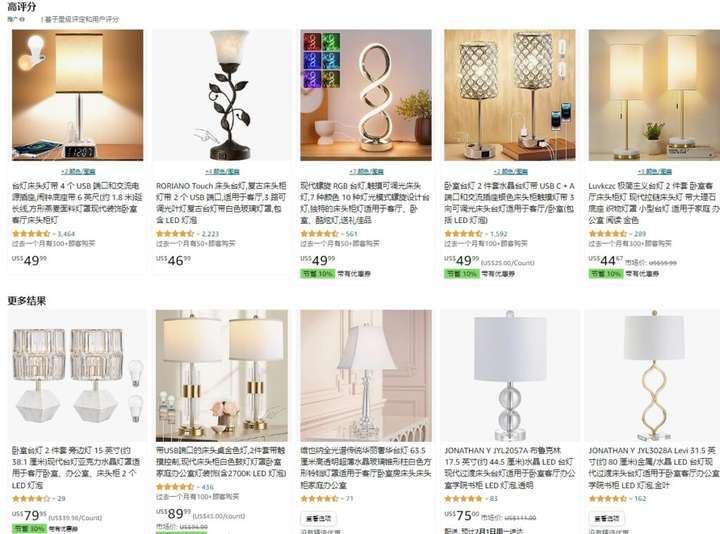The height and width of the screenshot is (534, 720).
Task: Click the star rating with 2,223 reviews
Action: (175, 234)
